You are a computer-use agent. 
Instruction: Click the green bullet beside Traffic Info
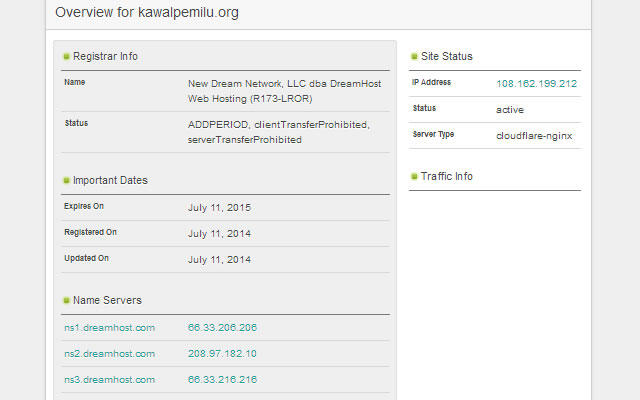coord(414,176)
